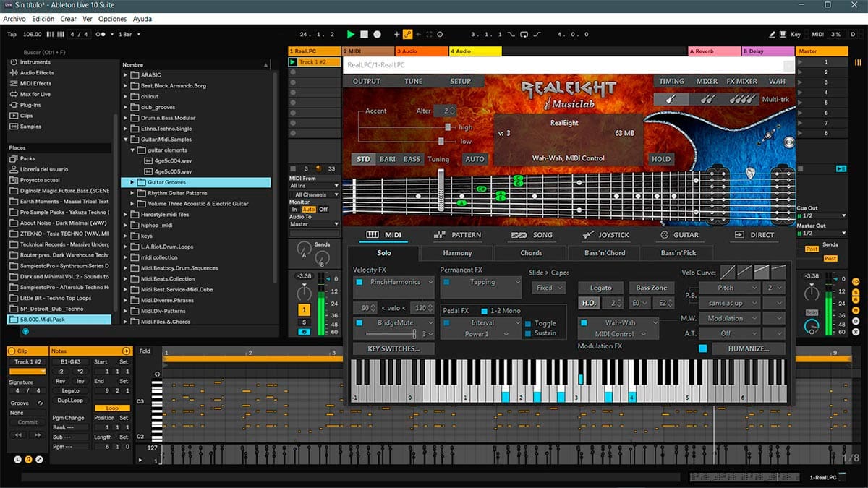Expand the Guitar Grooves folder
The width and height of the screenshot is (868, 488).
(x=132, y=182)
